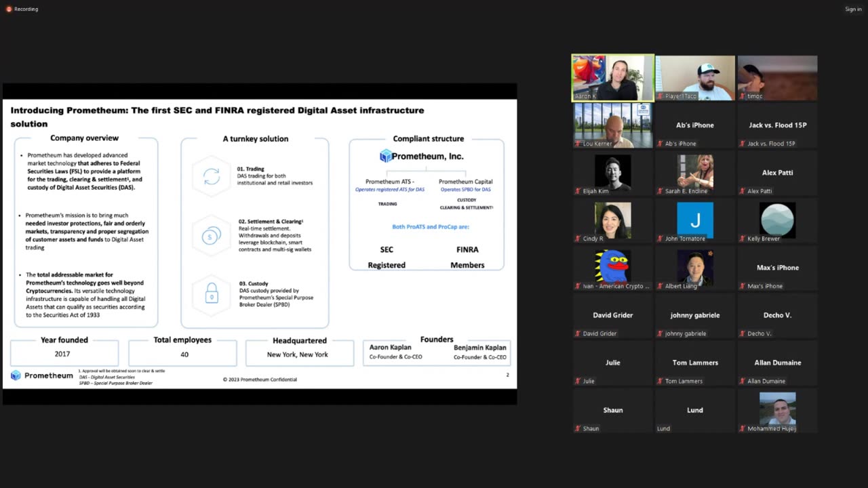Viewport: 868px width, 488px height.
Task: Click muted mic icon beside Decho V. label
Action: 743,333
